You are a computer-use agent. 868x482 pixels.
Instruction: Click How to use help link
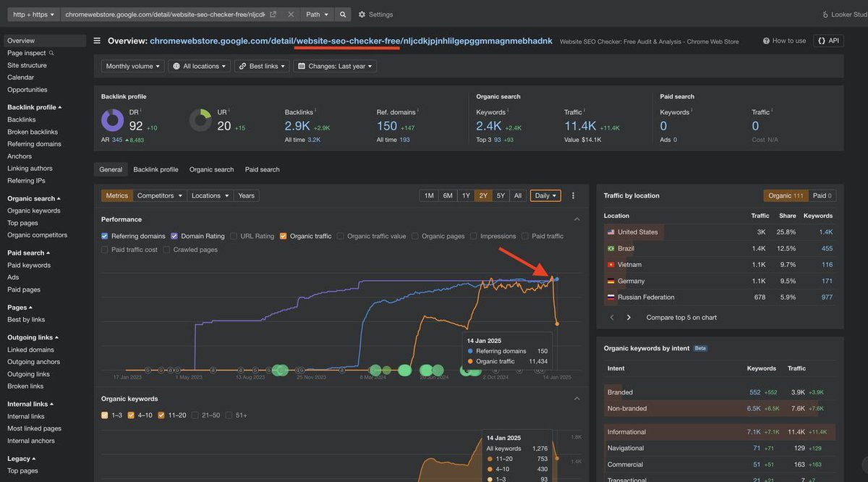point(784,41)
